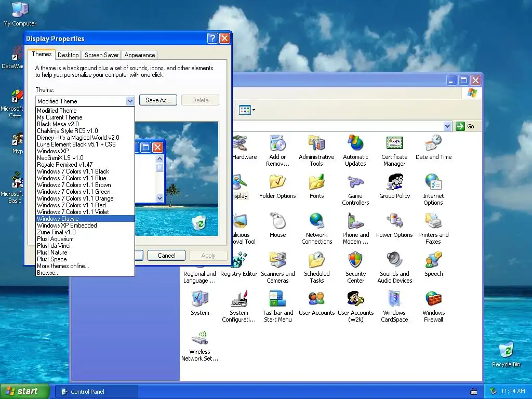The width and height of the screenshot is (532, 399).
Task: Open Recycle Bin on desktop
Action: 506,354
